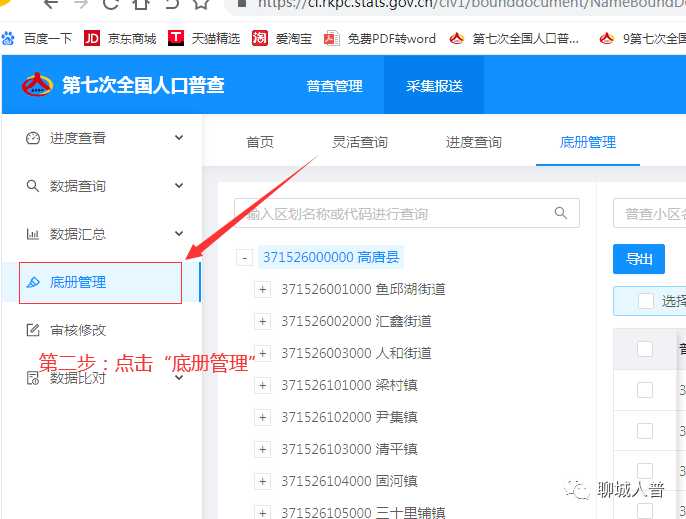
Task: Select 371526101000 梁村镇 in tree
Action: 349,386
